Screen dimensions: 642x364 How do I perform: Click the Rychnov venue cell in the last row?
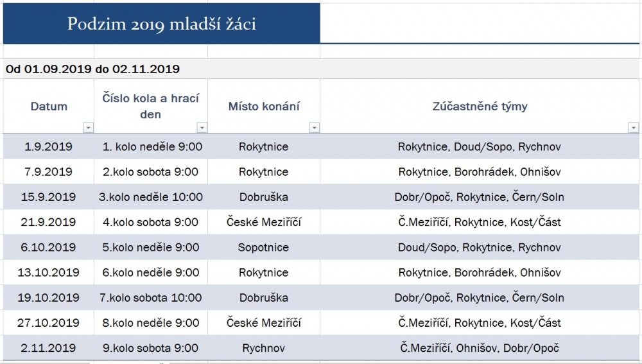(264, 348)
